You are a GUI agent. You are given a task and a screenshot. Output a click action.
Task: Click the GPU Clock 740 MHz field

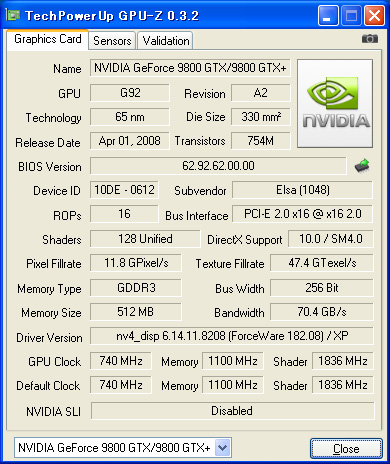coord(121,361)
